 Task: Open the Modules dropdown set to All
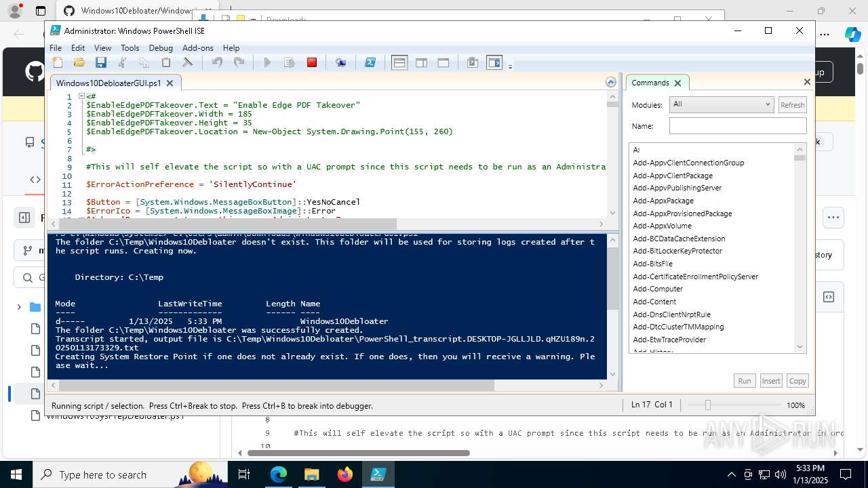coord(721,104)
